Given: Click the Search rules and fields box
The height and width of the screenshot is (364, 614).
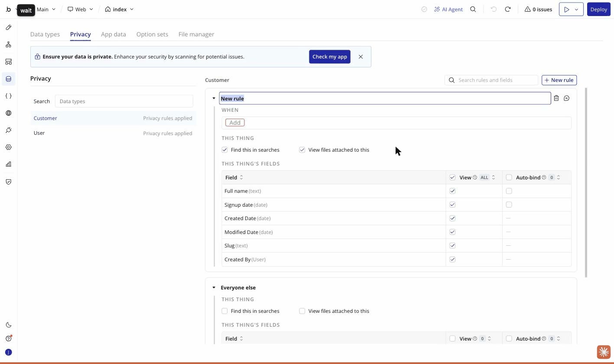Looking at the screenshot, I should [491, 80].
